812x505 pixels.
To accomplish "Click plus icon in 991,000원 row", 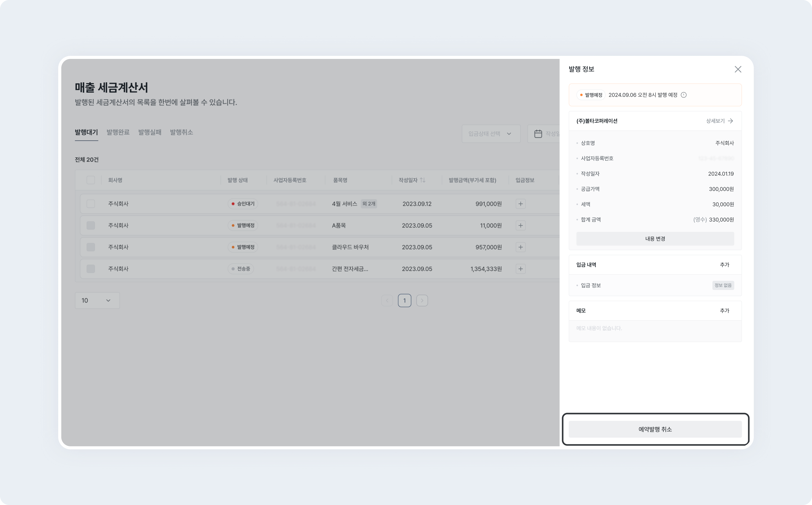I will coord(520,204).
